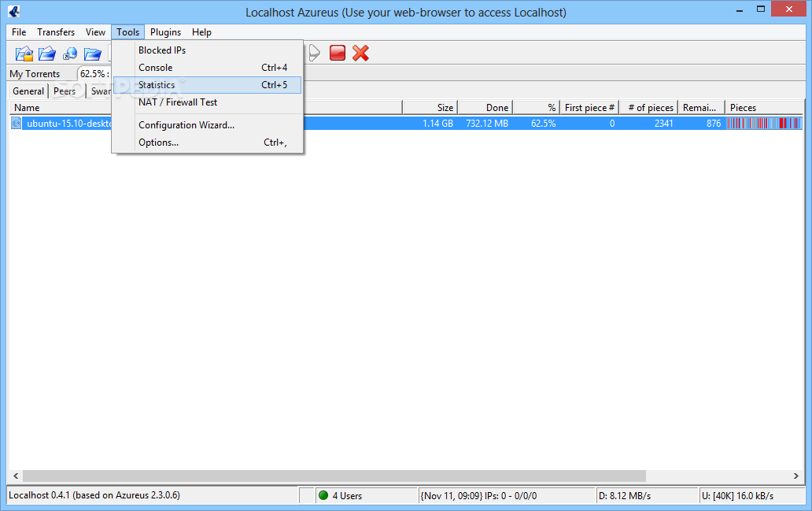
Task: Open Statistics from the Tools menu
Action: click(x=207, y=85)
